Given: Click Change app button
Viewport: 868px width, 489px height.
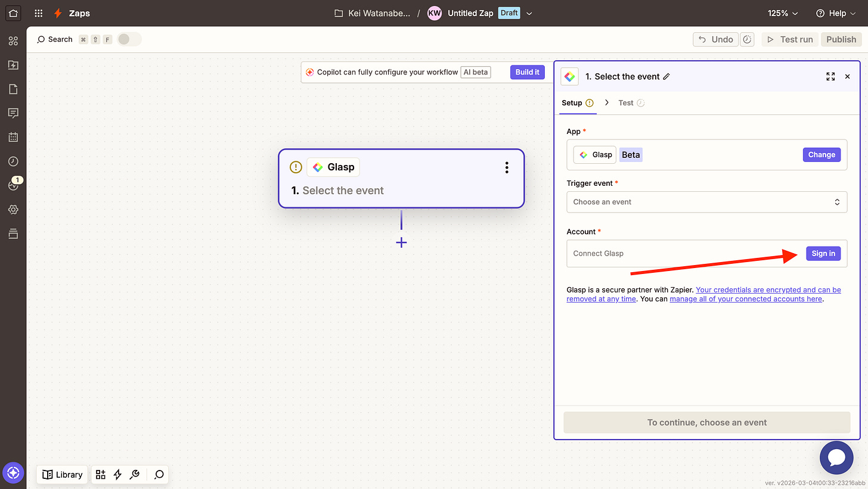Looking at the screenshot, I should pos(821,155).
